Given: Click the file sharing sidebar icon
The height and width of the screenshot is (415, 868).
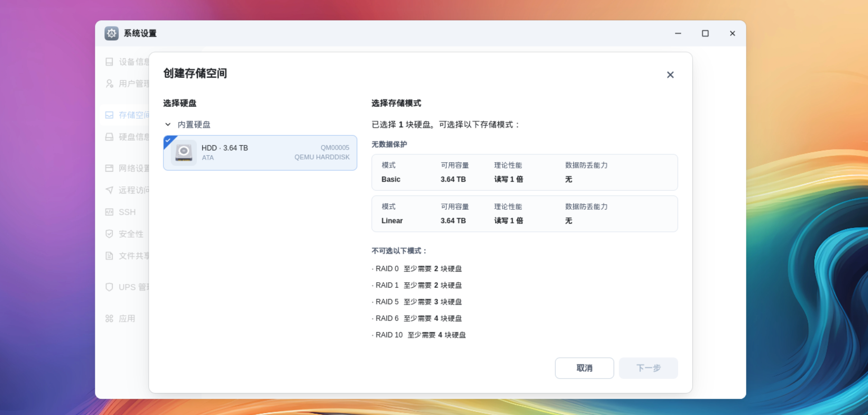Looking at the screenshot, I should [x=109, y=256].
